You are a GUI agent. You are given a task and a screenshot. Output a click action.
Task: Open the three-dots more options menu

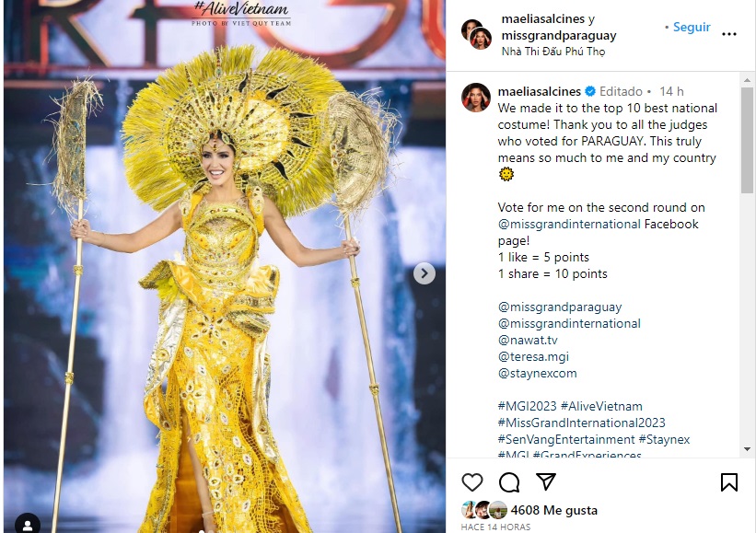pos(728,34)
